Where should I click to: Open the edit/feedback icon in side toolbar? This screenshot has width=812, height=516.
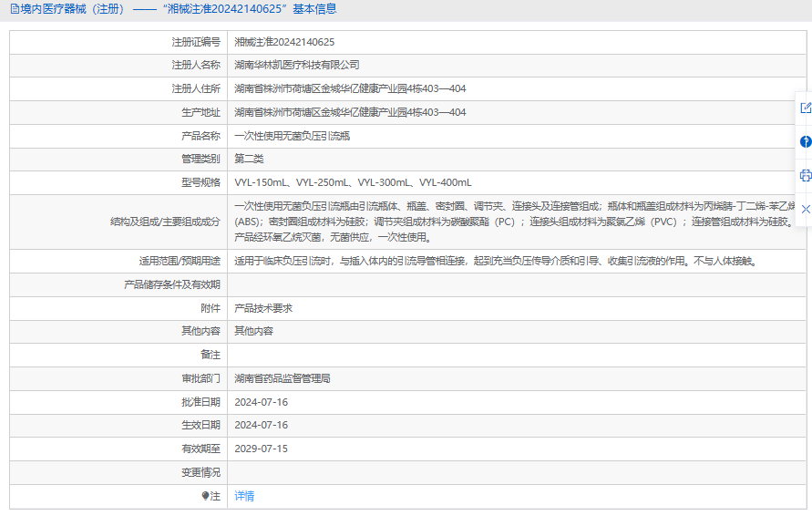point(806,108)
